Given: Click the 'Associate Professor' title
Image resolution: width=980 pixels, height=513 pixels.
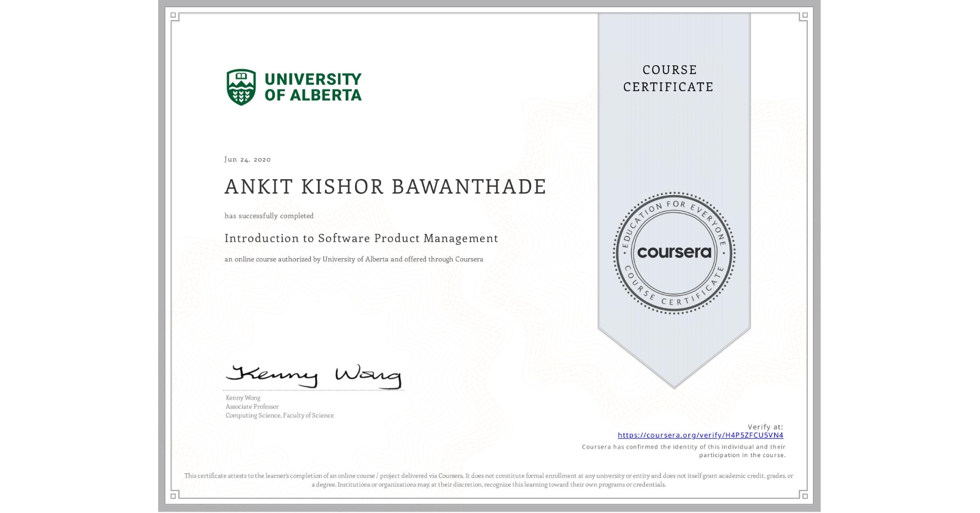Looking at the screenshot, I should 252,406.
